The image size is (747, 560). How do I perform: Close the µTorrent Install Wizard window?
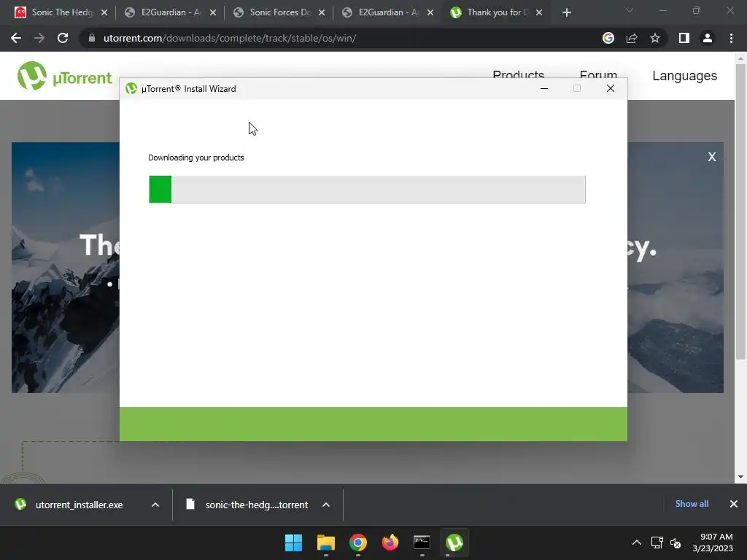(611, 88)
